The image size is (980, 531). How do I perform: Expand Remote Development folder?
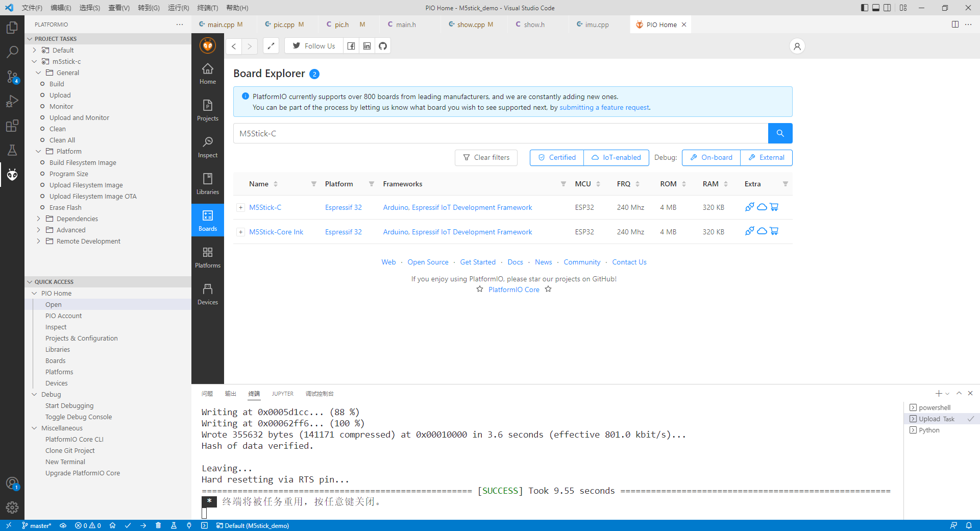(x=38, y=241)
